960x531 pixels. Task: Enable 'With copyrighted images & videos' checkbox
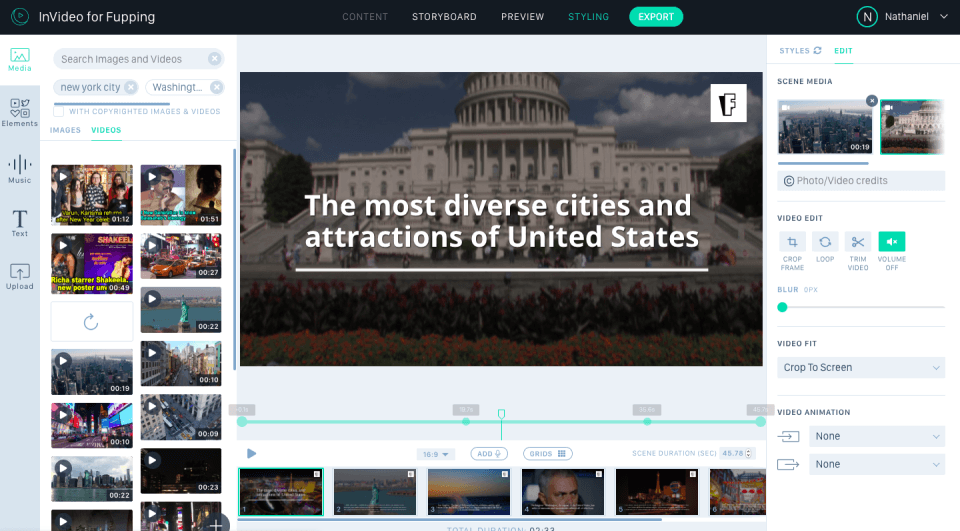[59, 111]
